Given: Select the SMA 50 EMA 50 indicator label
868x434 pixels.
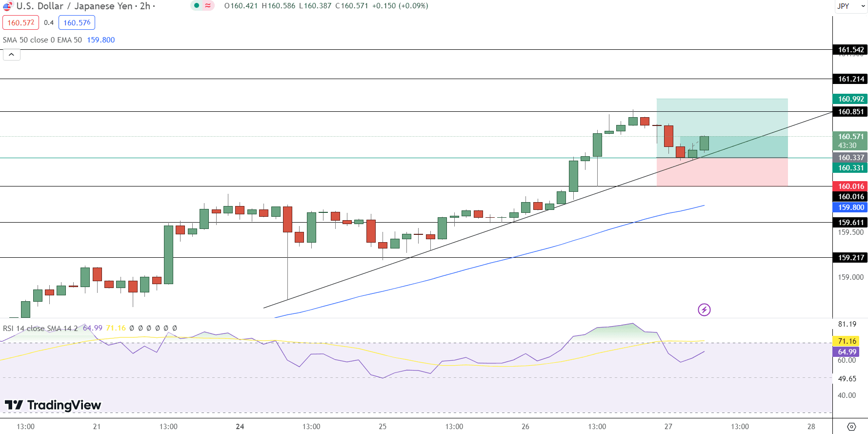Looking at the screenshot, I should [42, 40].
